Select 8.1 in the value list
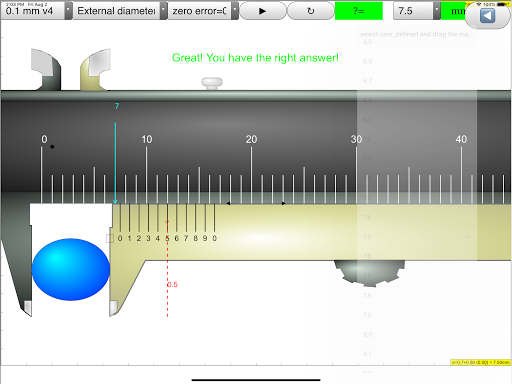The width and height of the screenshot is (512, 384). pyautogui.click(x=417, y=354)
